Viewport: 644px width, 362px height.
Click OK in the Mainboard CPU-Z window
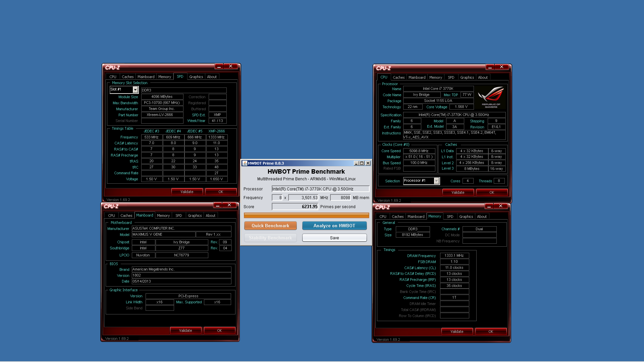(x=219, y=330)
